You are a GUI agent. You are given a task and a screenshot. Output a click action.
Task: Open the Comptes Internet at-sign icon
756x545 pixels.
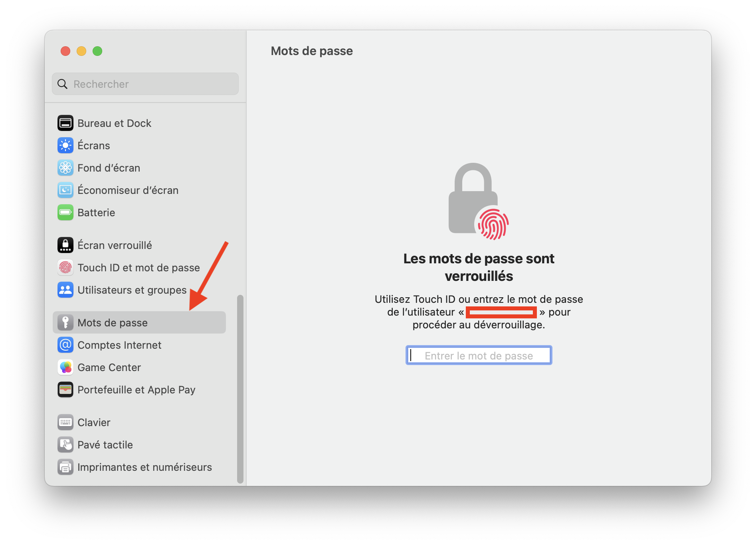(65, 345)
